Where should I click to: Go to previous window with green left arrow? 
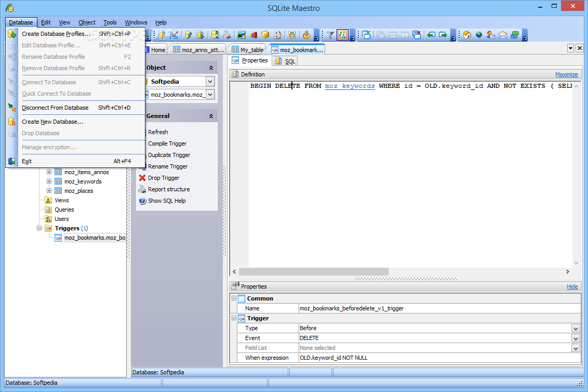point(431,35)
